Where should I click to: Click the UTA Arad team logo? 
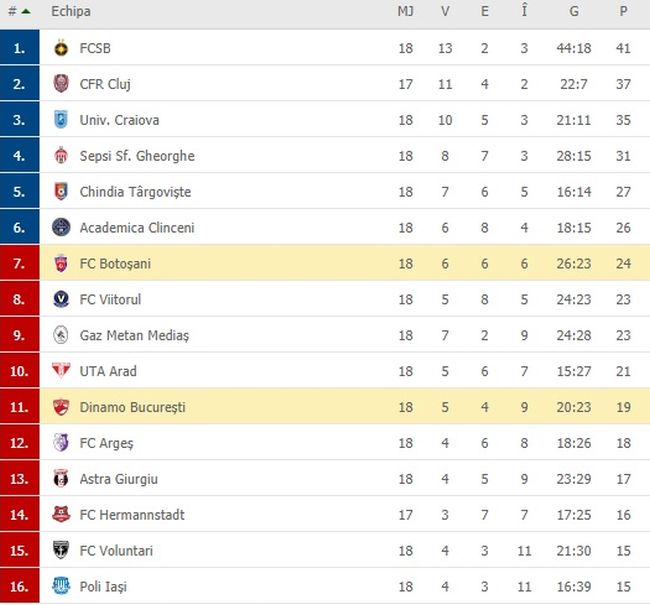coord(61,371)
